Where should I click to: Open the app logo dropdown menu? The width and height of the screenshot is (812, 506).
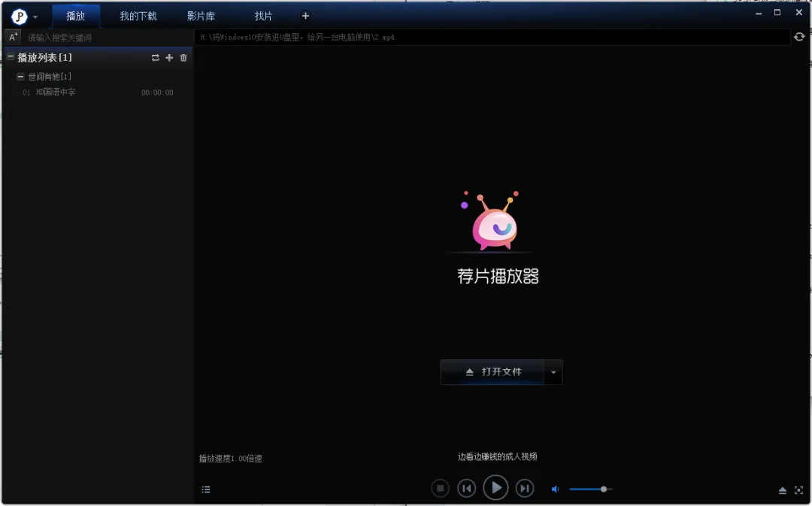[23, 17]
